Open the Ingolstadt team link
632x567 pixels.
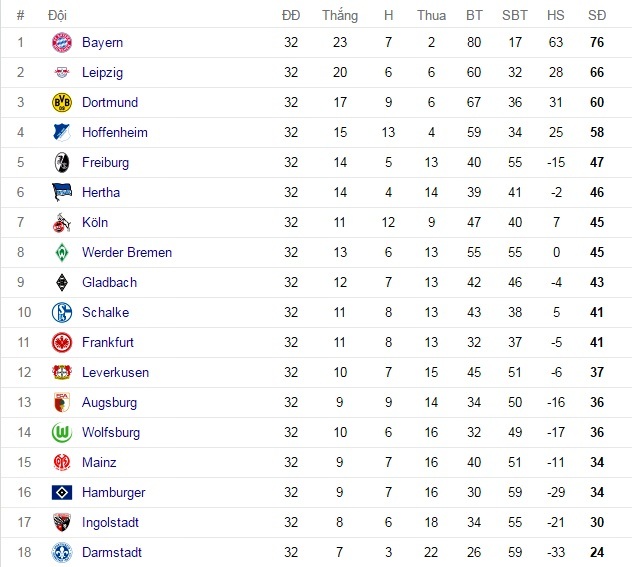tap(110, 523)
